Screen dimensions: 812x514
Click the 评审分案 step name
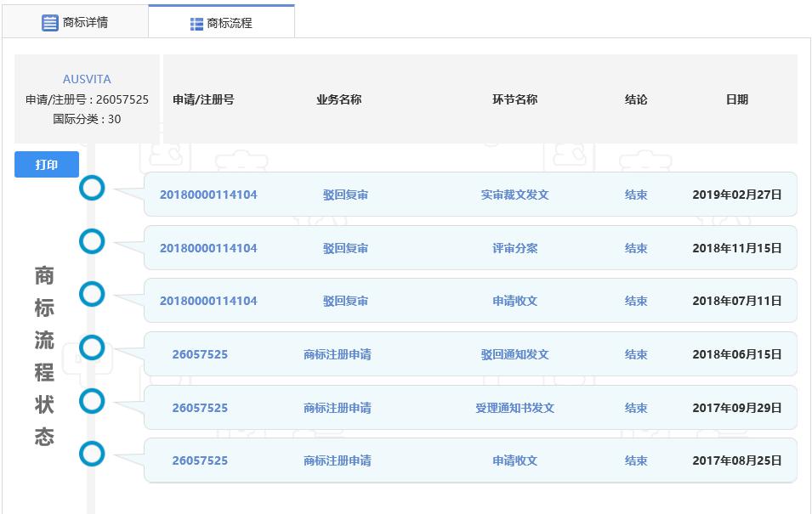514,248
